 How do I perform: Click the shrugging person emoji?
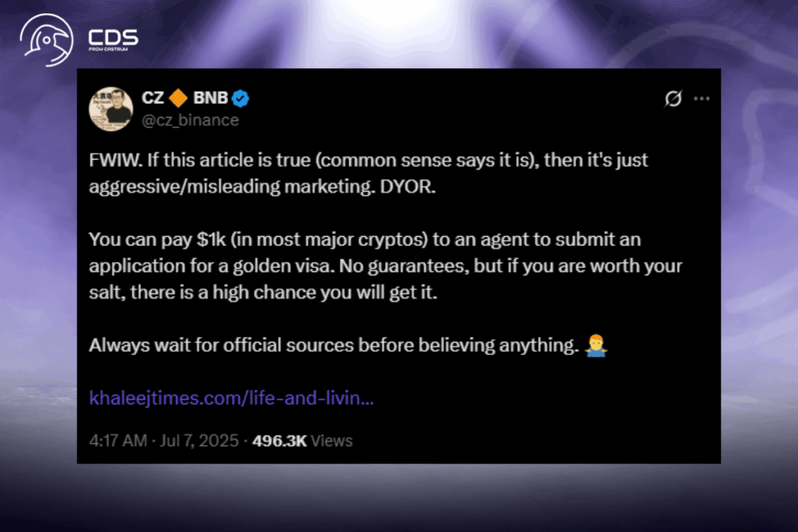595,344
